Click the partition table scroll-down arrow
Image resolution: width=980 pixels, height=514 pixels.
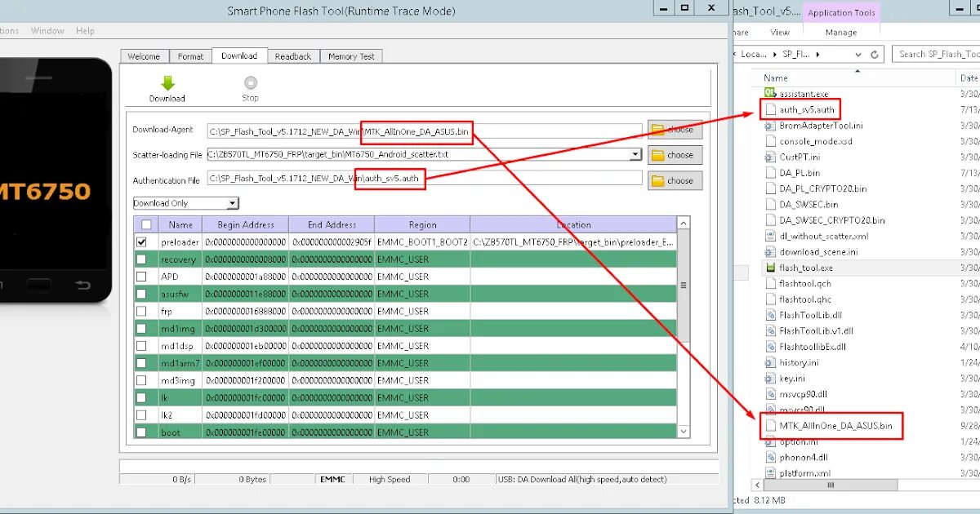click(x=684, y=432)
